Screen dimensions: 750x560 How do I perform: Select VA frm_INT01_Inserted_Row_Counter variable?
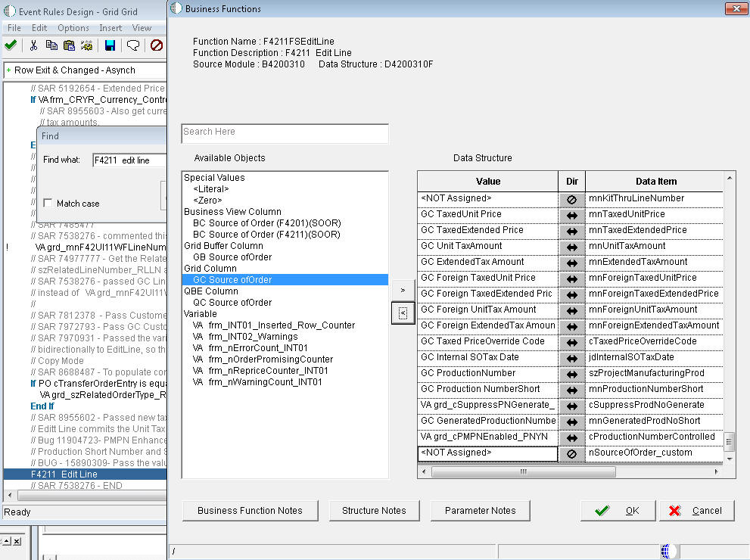(x=274, y=325)
